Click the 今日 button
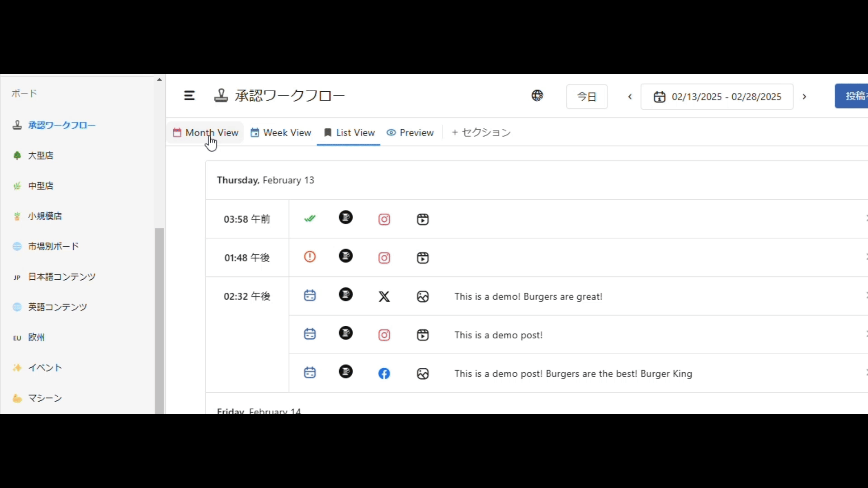 click(x=586, y=97)
